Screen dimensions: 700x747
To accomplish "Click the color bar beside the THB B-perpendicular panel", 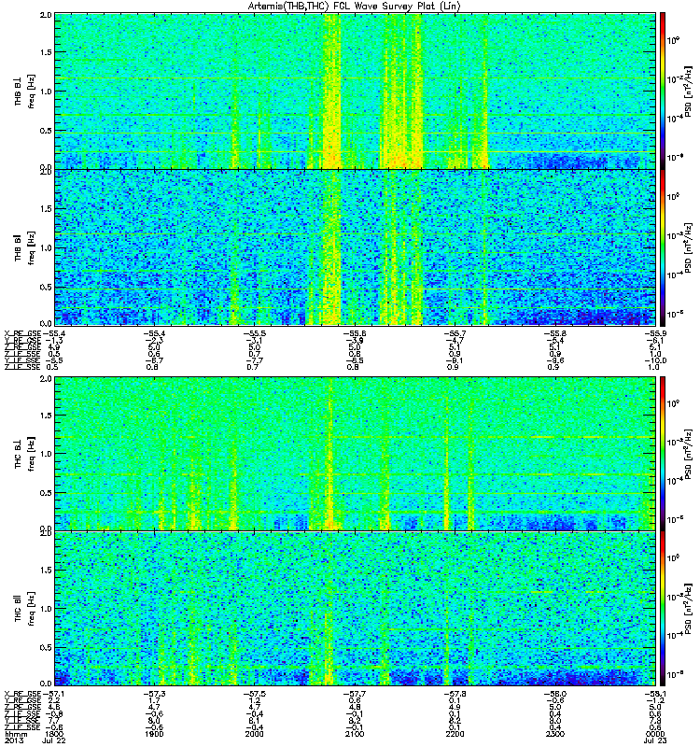I will pos(662,91).
